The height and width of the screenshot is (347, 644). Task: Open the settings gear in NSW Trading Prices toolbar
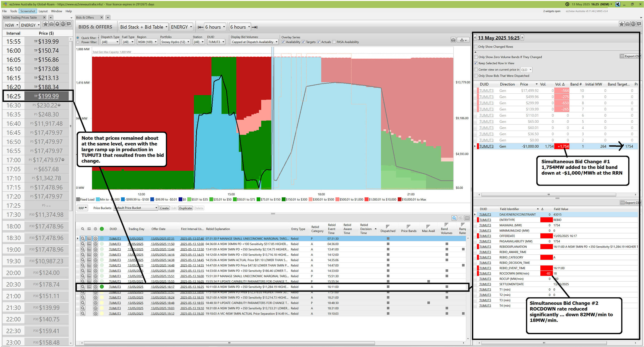pos(57,24)
